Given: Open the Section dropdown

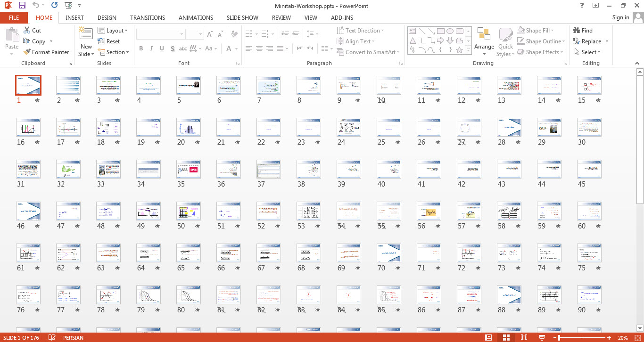Looking at the screenshot, I should point(113,52).
